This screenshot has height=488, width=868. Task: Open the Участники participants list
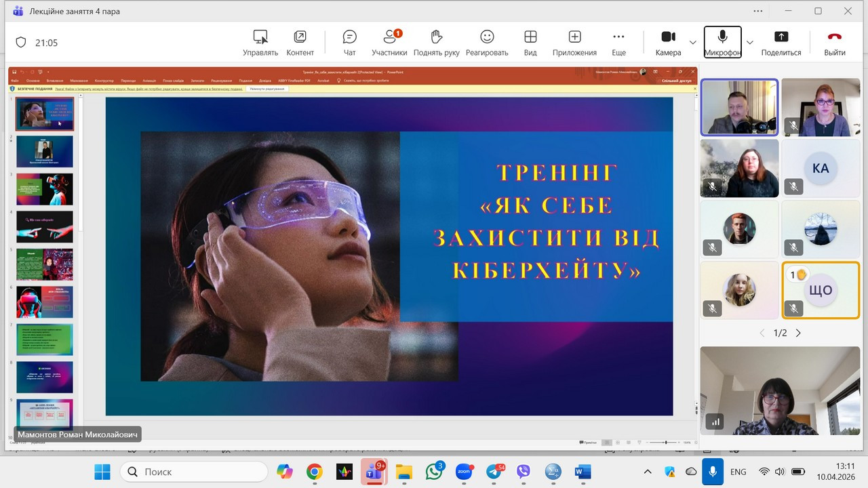pos(391,41)
